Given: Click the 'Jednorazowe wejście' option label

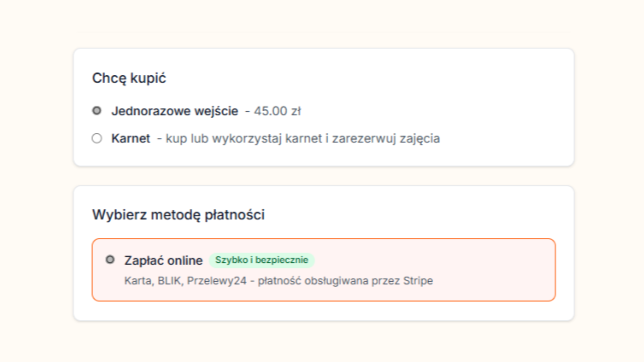Looking at the screenshot, I should pos(174,111).
